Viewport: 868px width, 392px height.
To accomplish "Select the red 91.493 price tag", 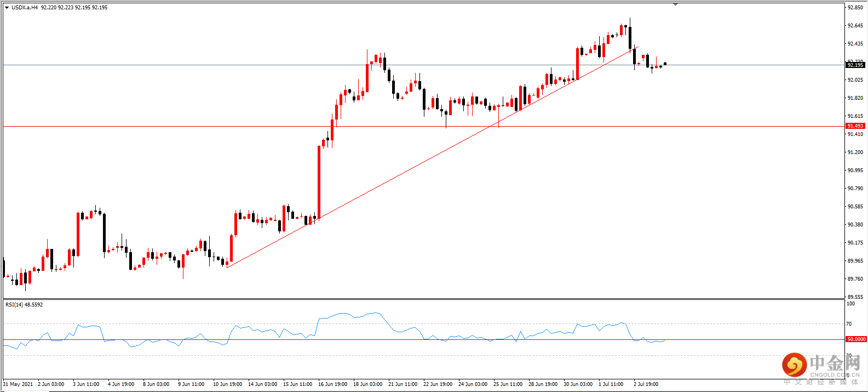I will (855, 126).
